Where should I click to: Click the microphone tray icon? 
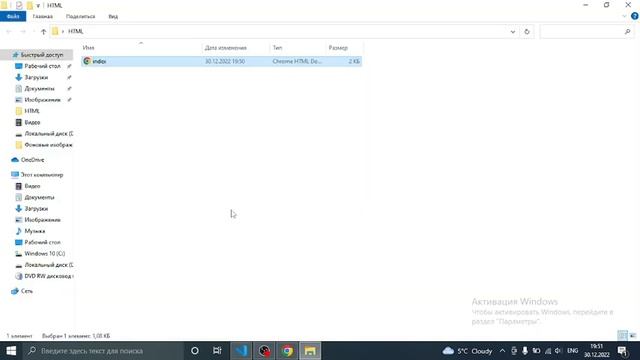click(x=525, y=351)
